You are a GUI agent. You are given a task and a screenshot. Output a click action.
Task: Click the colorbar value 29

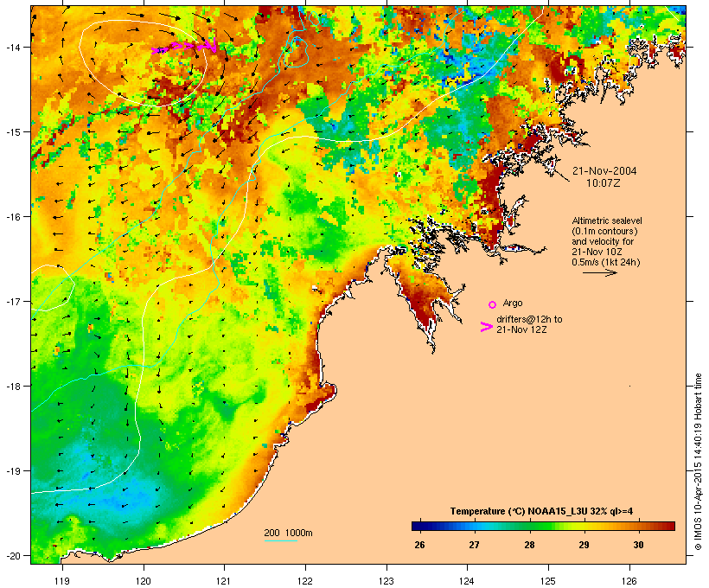(x=584, y=545)
